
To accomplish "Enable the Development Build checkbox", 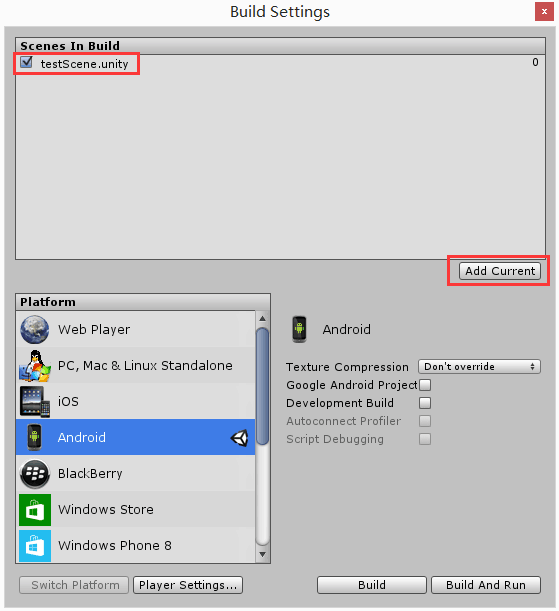I will click(x=425, y=403).
